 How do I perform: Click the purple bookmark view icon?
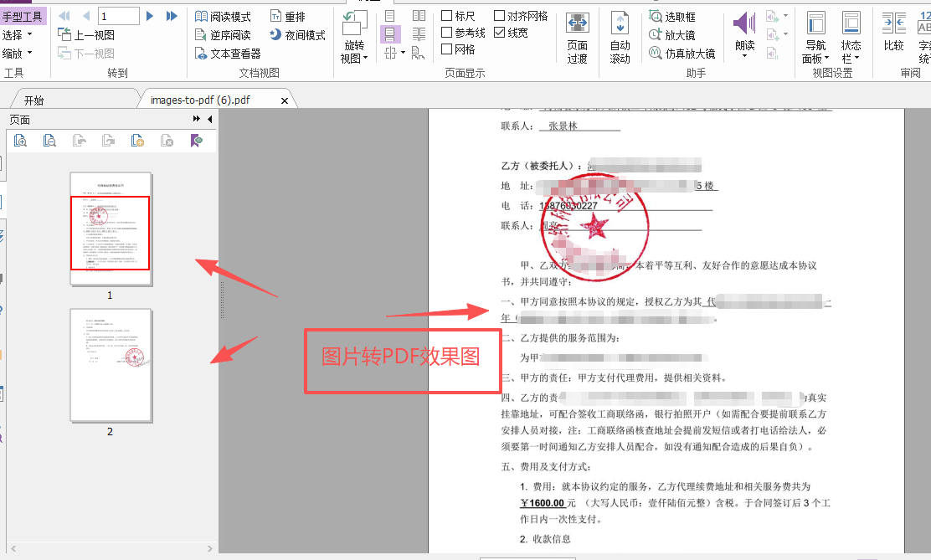[x=196, y=140]
